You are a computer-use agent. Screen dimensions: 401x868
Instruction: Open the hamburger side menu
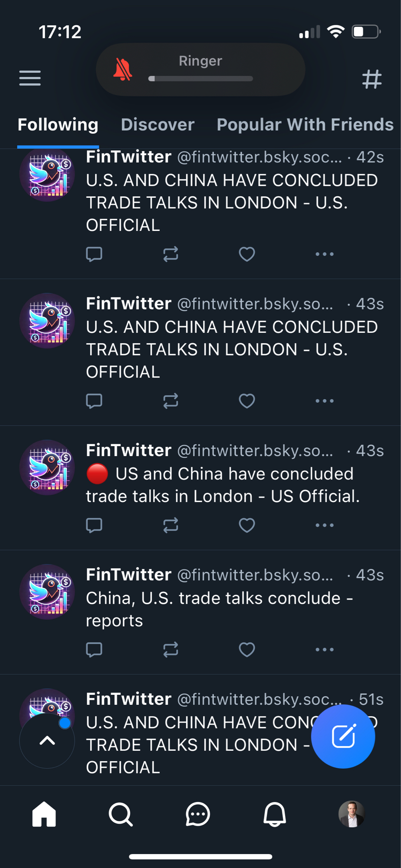30,78
